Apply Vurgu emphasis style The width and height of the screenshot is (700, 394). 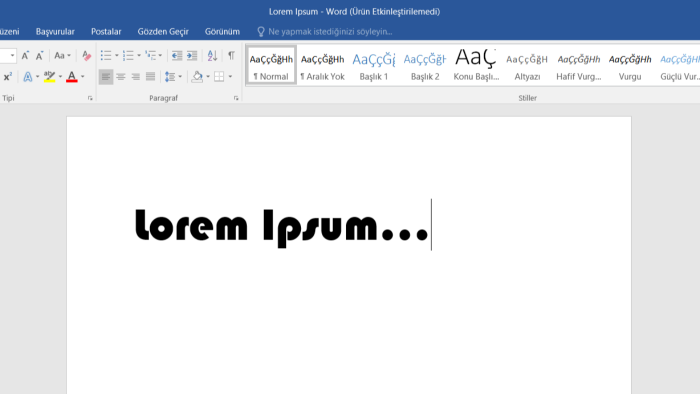point(630,66)
